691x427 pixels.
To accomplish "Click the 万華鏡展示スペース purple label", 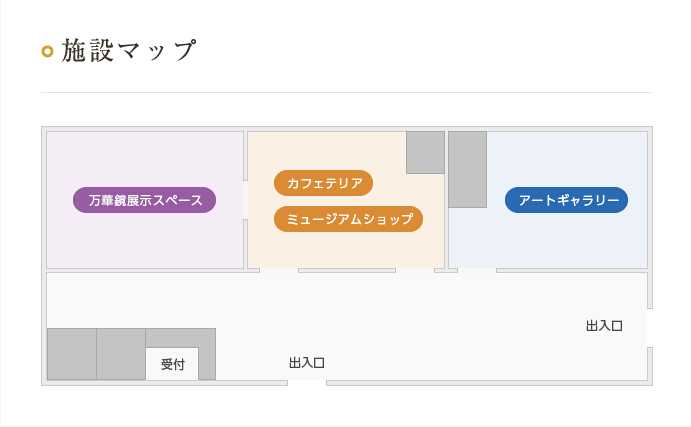I will point(144,200).
